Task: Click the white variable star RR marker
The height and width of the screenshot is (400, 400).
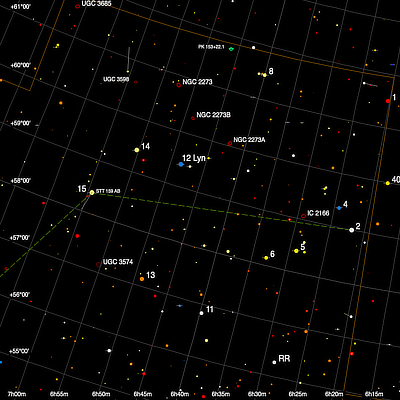Action: point(274,362)
